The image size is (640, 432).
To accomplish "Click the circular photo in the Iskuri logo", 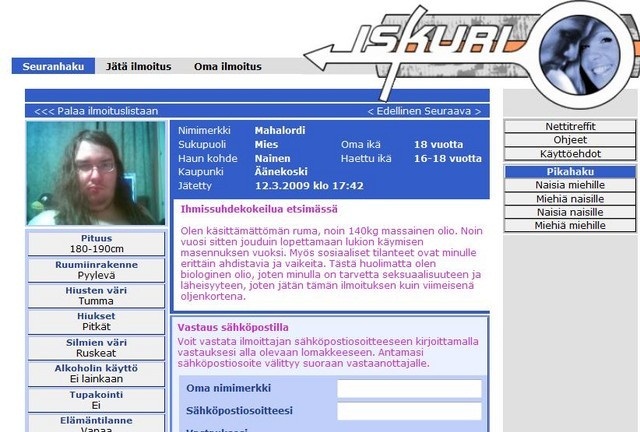I will pyautogui.click(x=580, y=55).
